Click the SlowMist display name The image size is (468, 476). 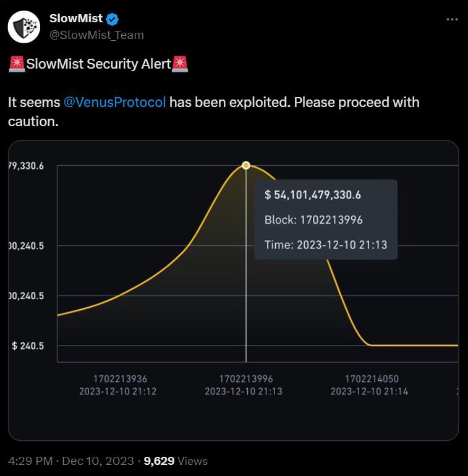pyautogui.click(x=76, y=19)
